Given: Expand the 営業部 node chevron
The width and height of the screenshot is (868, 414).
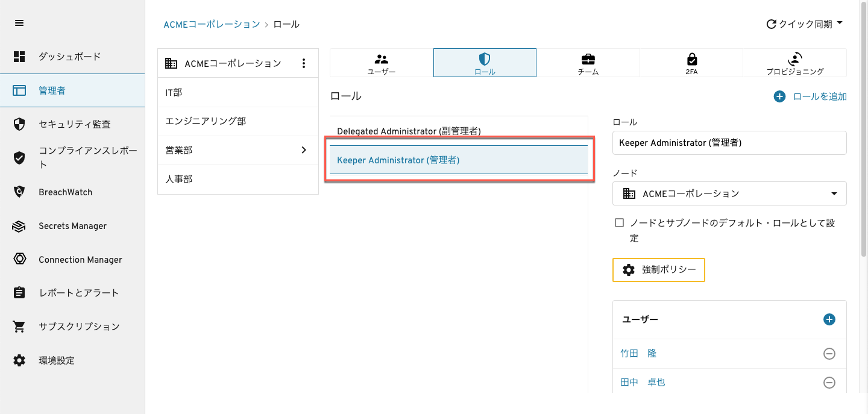Looking at the screenshot, I should tap(304, 150).
